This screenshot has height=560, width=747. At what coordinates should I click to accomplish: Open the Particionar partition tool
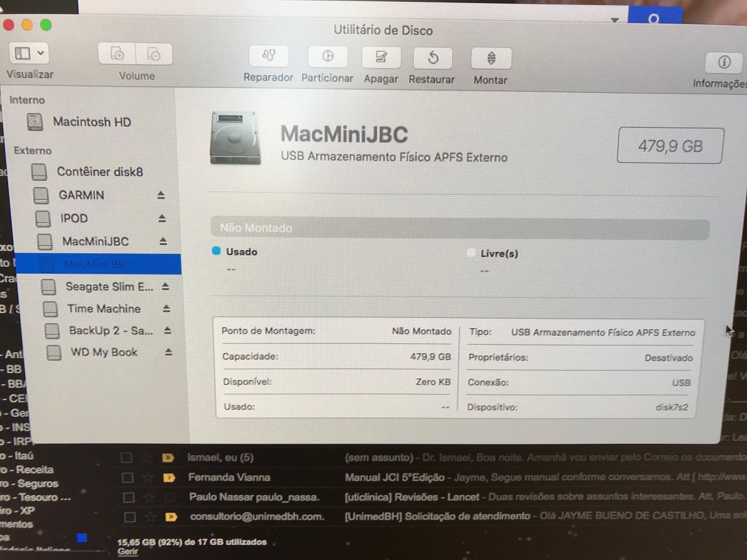point(328,57)
